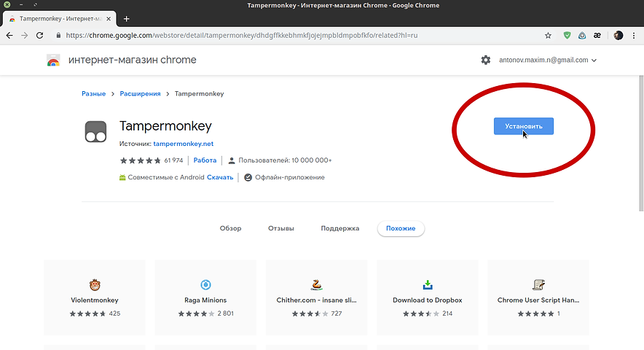Open the Разные breadcrumb link
This screenshot has width=644, height=350.
point(94,94)
